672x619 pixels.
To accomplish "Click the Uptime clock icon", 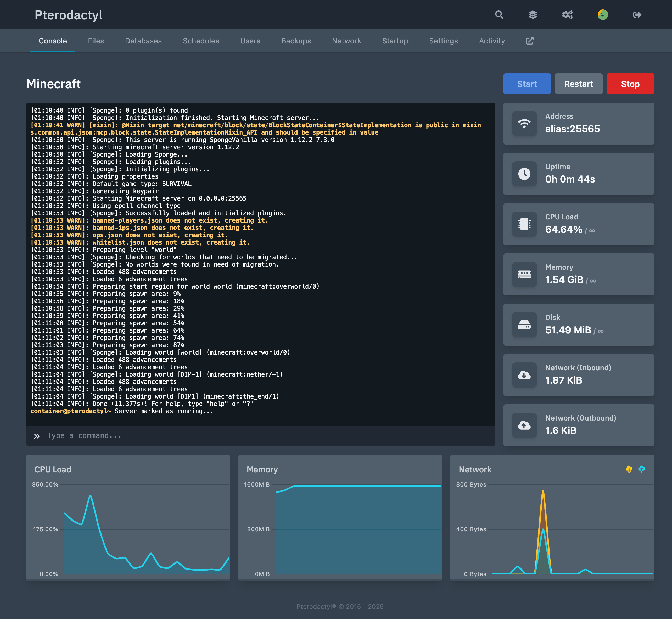I will tap(524, 174).
